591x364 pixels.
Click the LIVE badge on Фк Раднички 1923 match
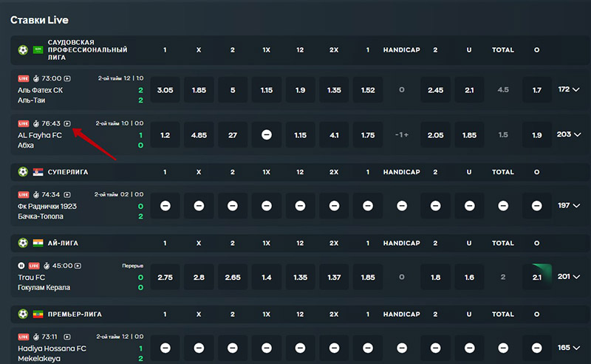pos(23,194)
